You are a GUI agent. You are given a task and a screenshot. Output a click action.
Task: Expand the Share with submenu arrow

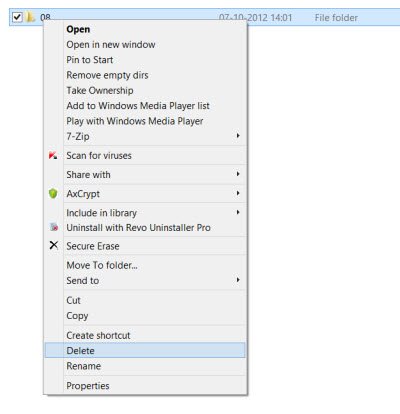238,174
